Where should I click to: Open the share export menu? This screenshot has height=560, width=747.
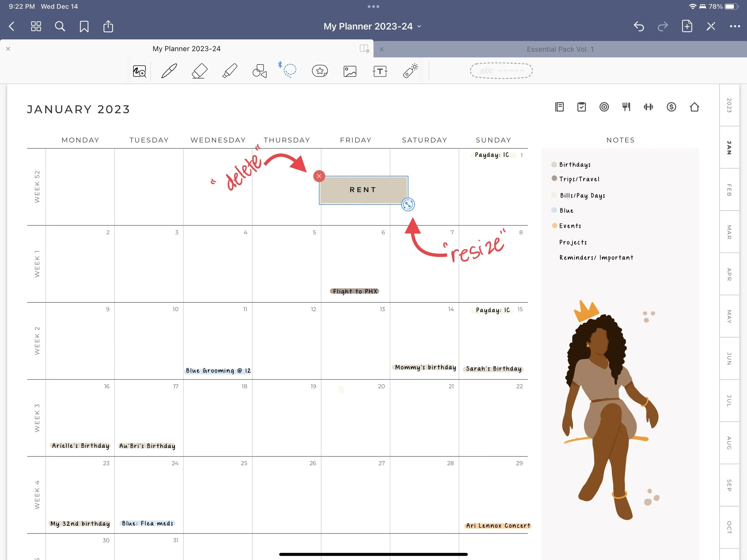pos(108,26)
